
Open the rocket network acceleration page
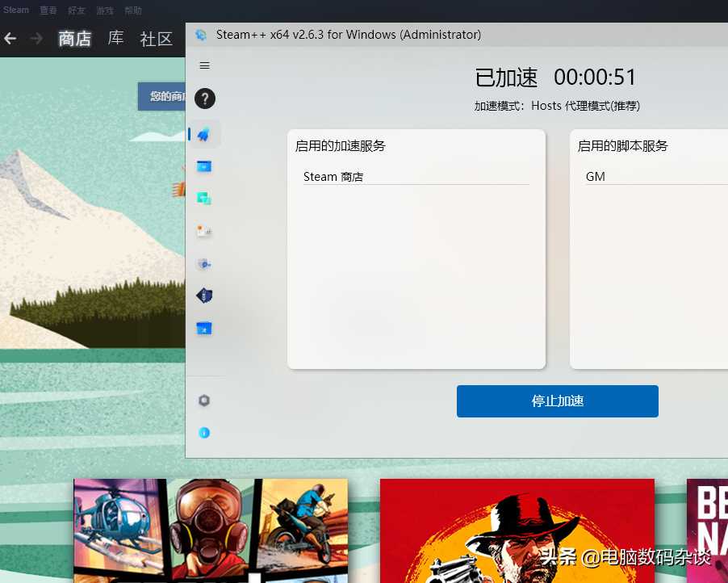click(204, 134)
